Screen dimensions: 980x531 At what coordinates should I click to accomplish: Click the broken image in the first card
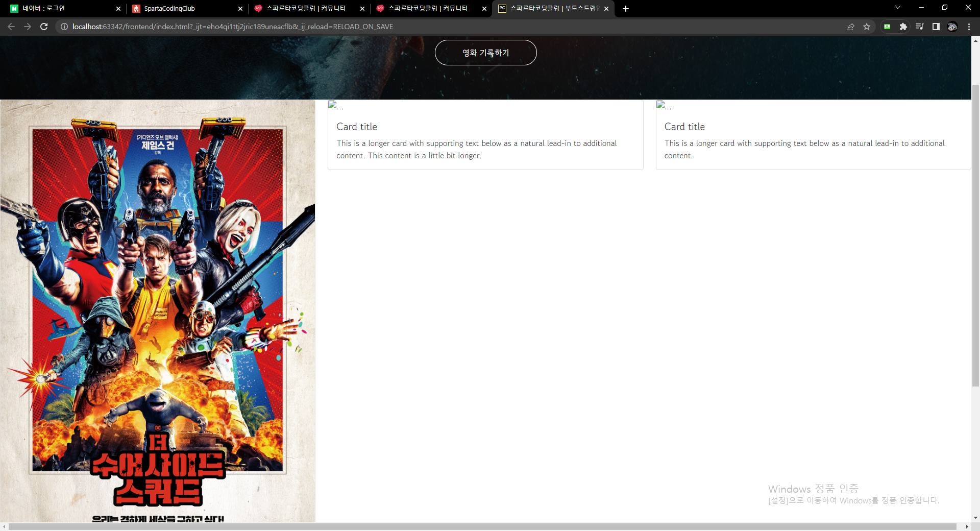click(x=336, y=106)
